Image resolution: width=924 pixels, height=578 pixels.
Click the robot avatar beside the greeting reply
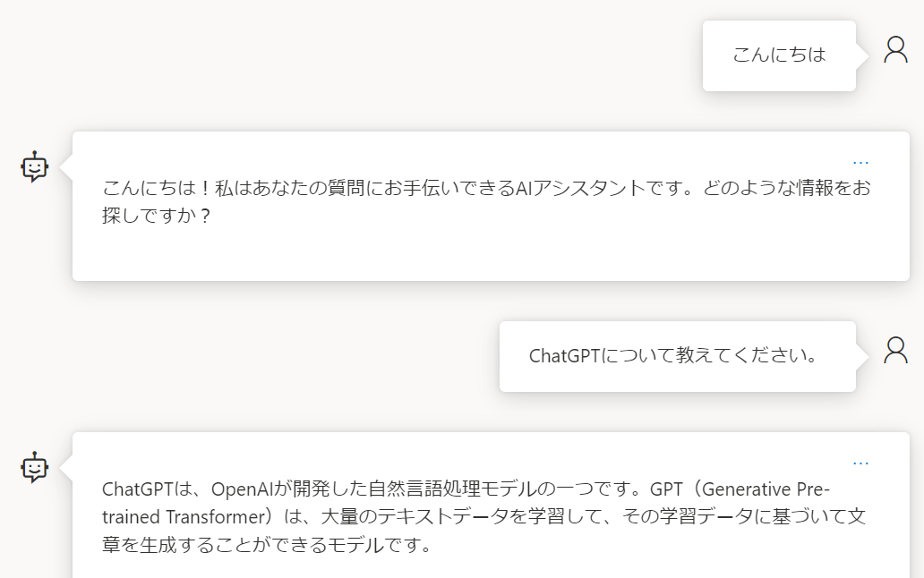(x=33, y=168)
